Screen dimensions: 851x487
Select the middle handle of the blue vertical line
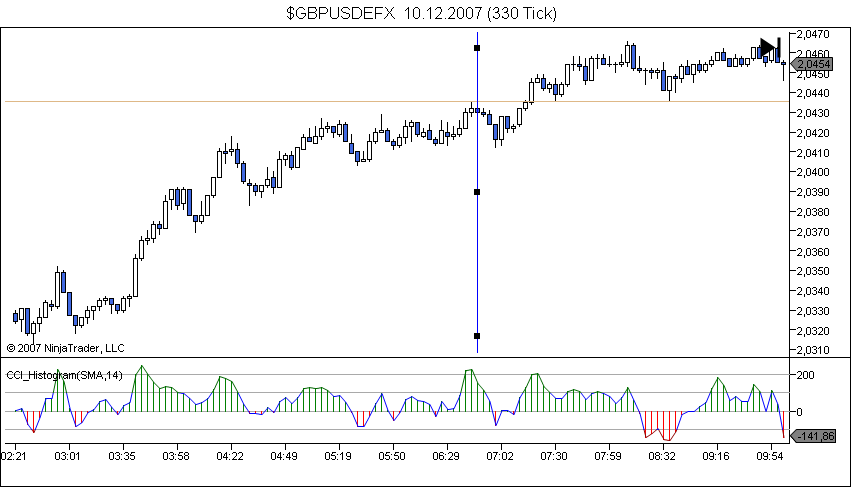click(x=477, y=192)
